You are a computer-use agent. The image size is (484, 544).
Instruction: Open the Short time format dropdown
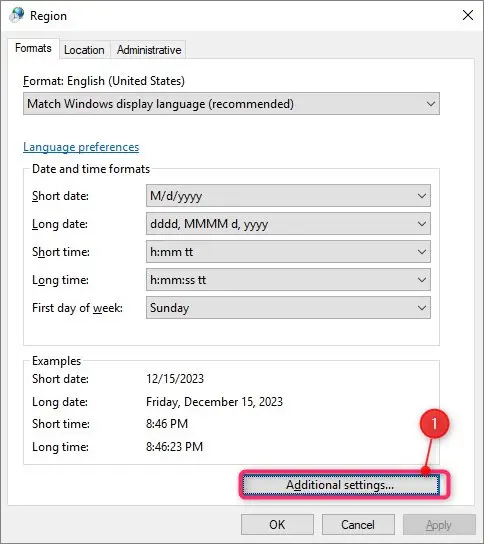click(x=288, y=252)
